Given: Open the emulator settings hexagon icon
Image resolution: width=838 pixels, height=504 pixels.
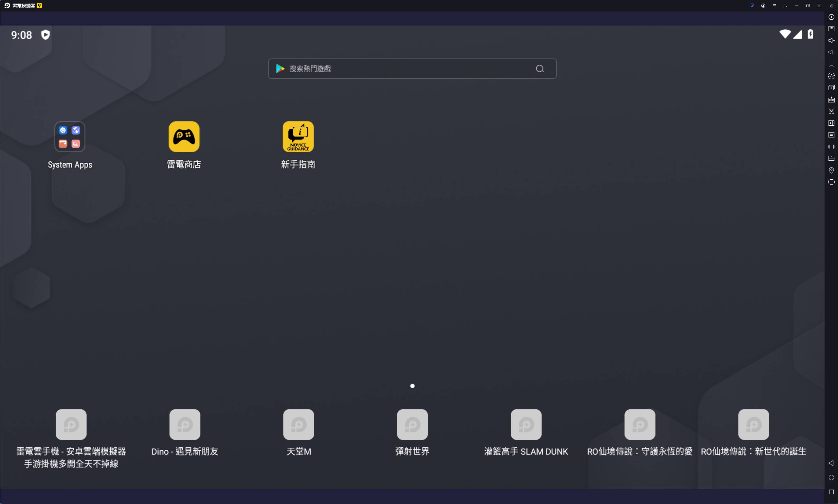Looking at the screenshot, I should (x=831, y=17).
